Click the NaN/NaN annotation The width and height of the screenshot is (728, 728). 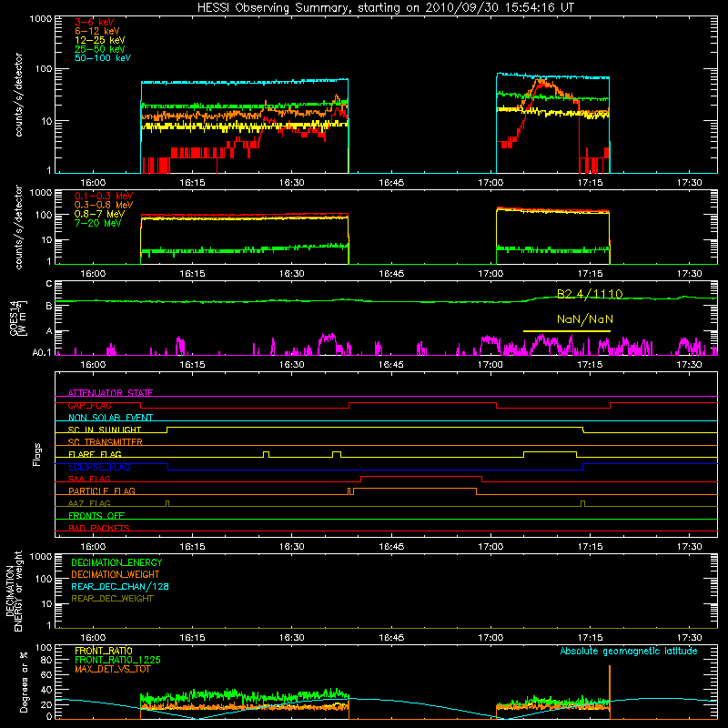585,319
